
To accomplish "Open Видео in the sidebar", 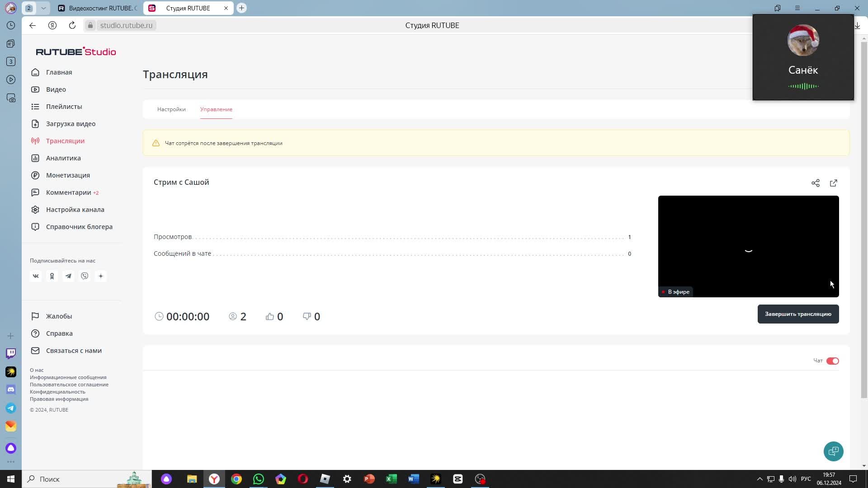I will 56,89.
